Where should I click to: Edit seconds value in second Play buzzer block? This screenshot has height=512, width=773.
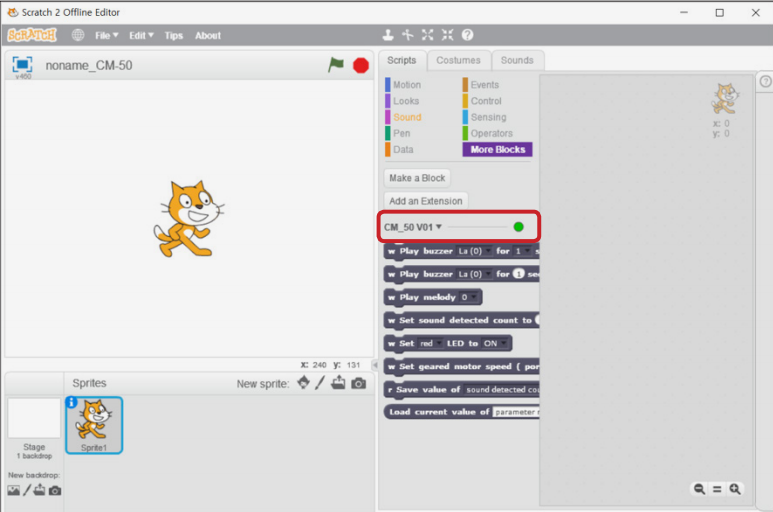[518, 273]
